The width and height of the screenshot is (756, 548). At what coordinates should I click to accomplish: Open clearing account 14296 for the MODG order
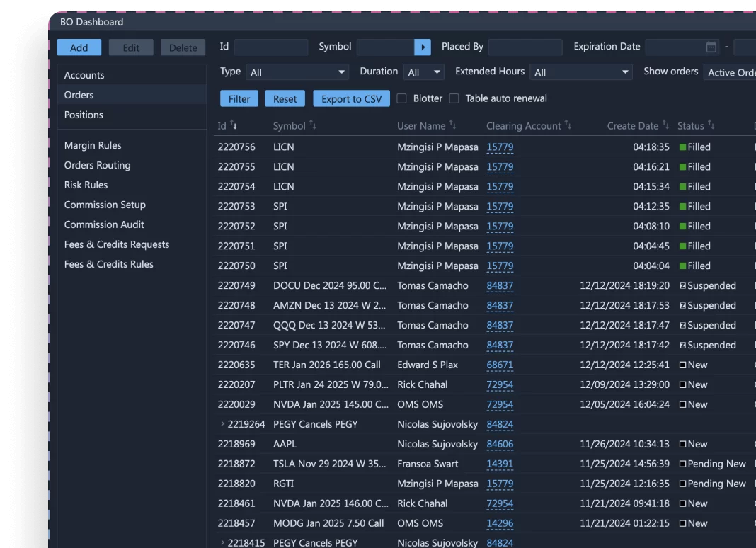pos(500,523)
